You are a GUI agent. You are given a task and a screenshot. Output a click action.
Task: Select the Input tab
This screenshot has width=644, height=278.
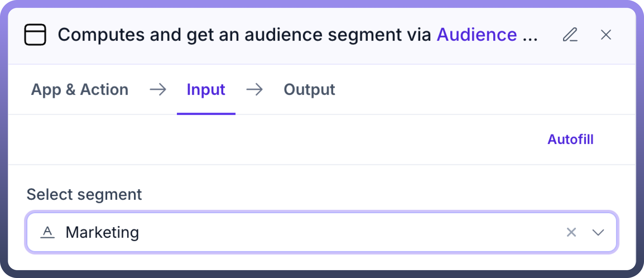click(206, 90)
